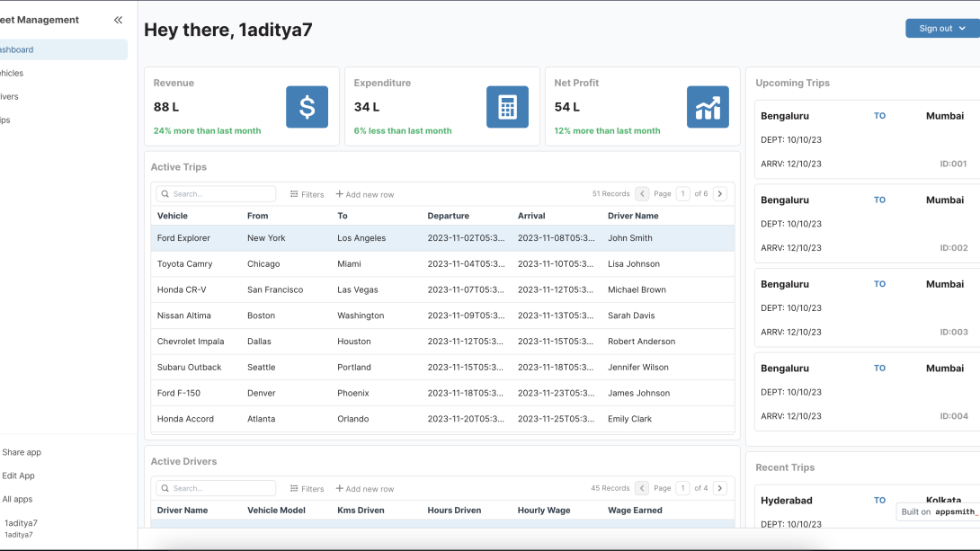The height and width of the screenshot is (551, 980).
Task: Click the Honda Accord cell
Action: (185, 419)
